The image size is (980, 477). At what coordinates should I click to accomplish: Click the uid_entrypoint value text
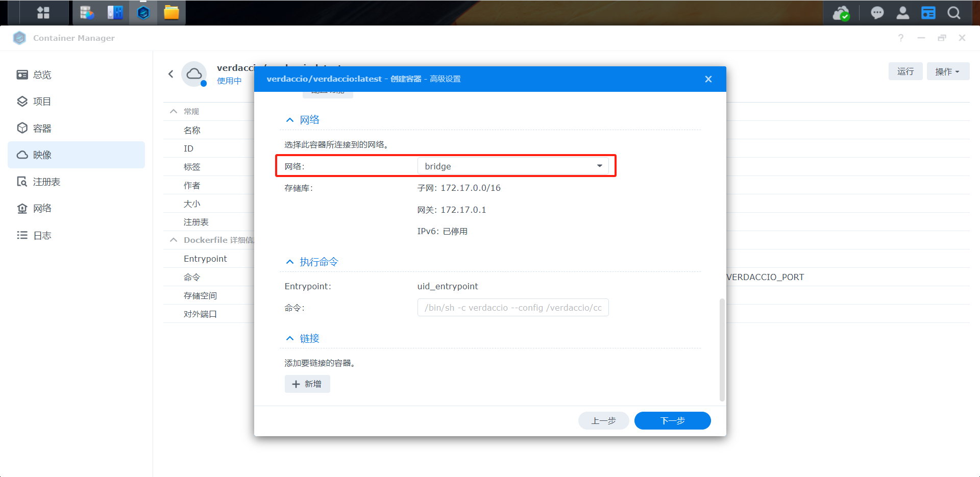tap(448, 286)
